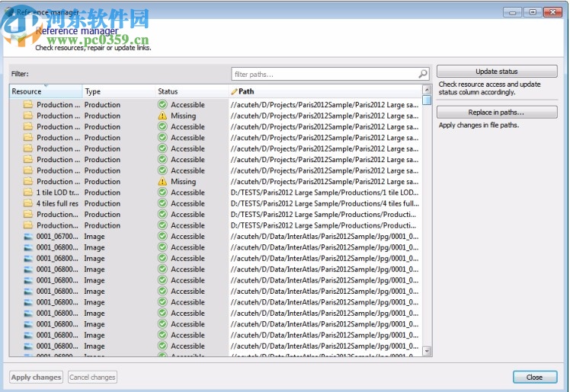The width and height of the screenshot is (570, 392).
Task: Click the 'Apply changes in file paths.' description
Action: click(479, 125)
